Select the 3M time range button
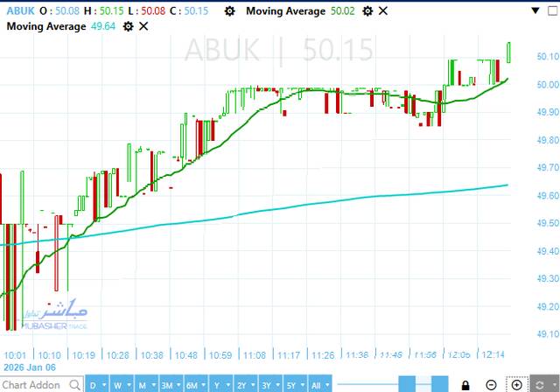Image resolution: width=560 pixels, height=392 pixels. tap(166, 384)
